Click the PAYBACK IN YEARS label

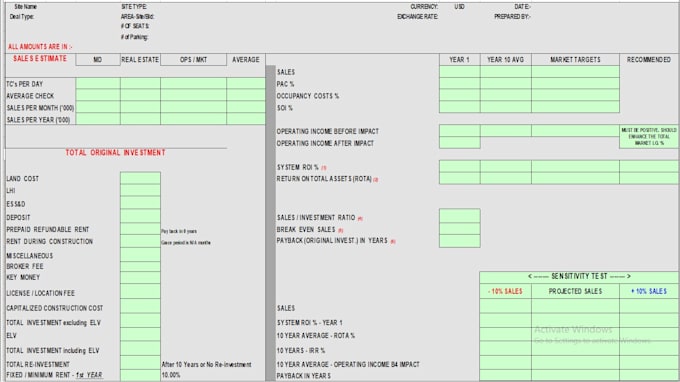coord(304,375)
